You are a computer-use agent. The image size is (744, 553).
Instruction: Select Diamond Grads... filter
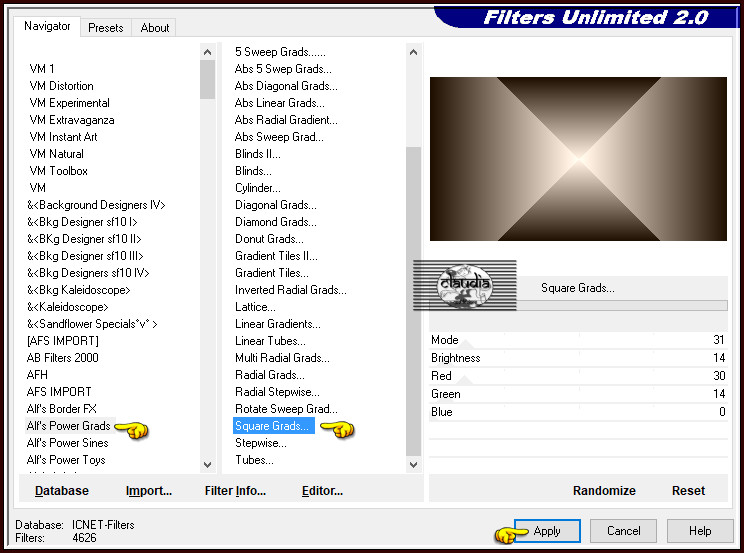[x=276, y=222]
